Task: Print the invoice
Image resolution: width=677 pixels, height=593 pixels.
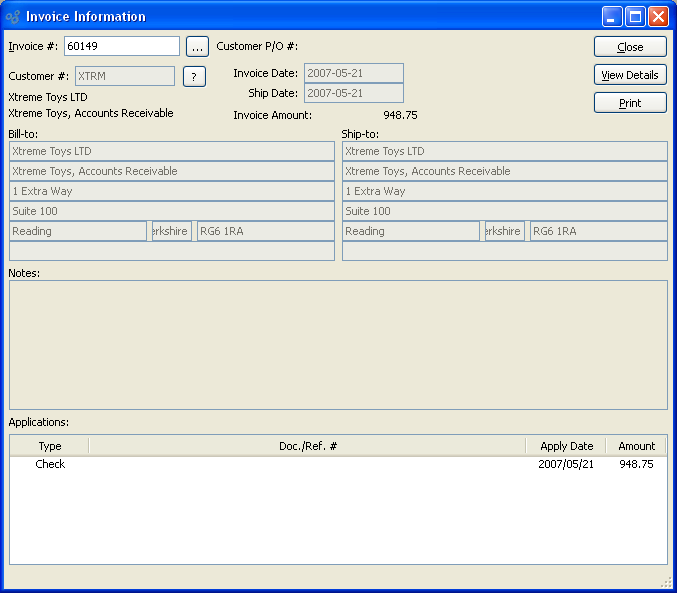Action: [630, 103]
